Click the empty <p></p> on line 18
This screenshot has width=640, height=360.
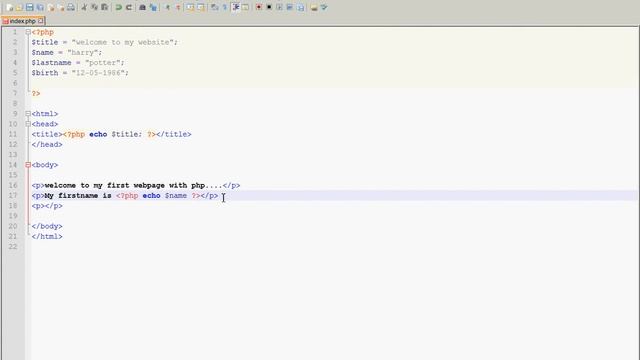tap(47, 206)
